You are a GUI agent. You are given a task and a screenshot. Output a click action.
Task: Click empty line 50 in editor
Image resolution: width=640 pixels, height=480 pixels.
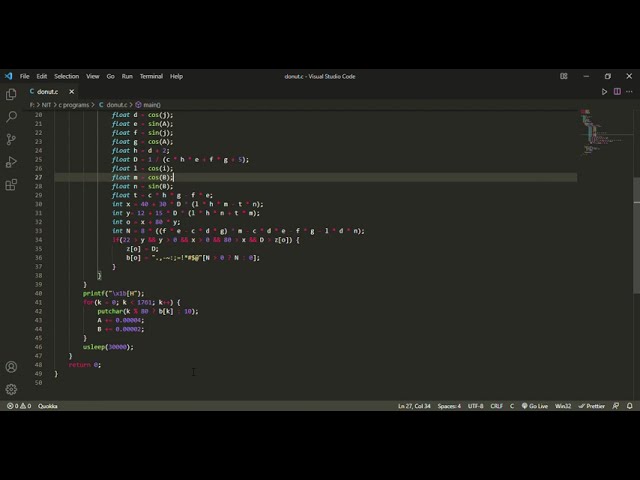(x=314, y=383)
